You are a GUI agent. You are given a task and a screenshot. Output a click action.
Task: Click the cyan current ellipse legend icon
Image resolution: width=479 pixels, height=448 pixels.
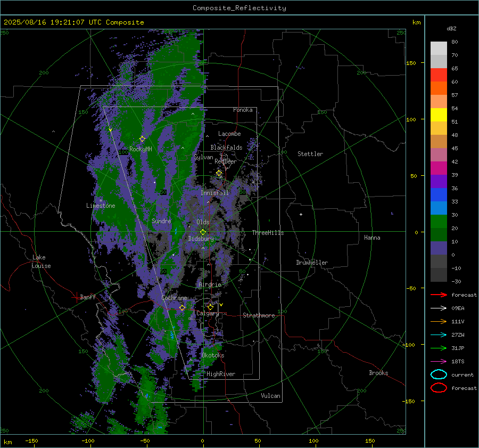(x=439, y=374)
